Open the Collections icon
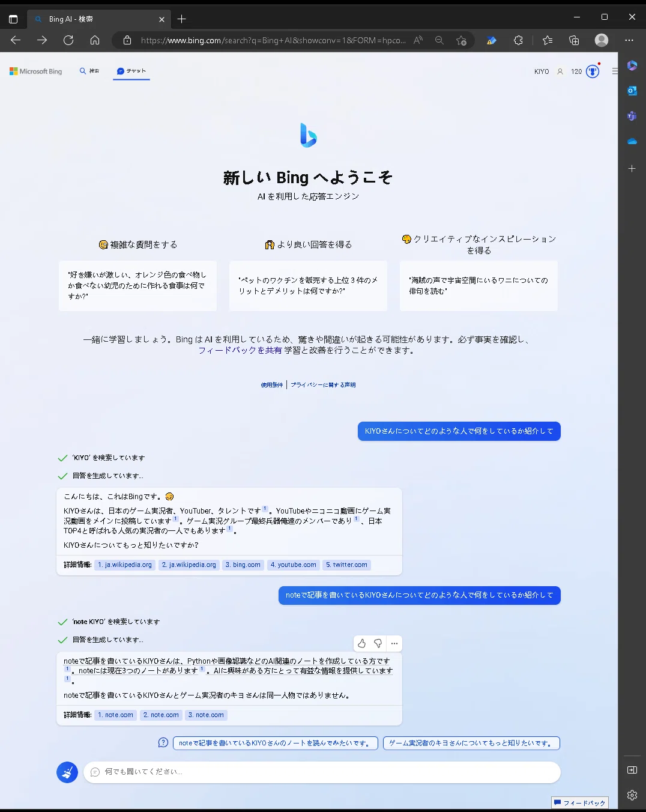646x812 pixels. pyautogui.click(x=574, y=40)
